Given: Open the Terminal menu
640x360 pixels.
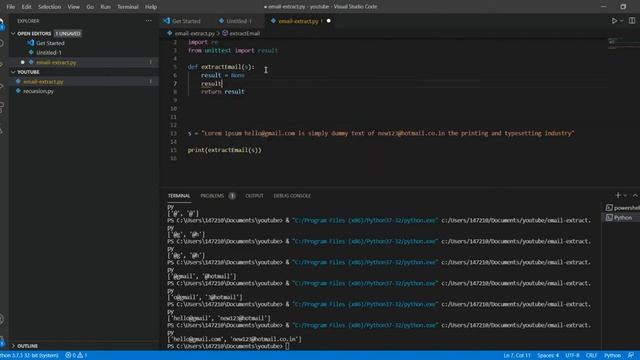Looking at the screenshot, I should coord(128,7).
